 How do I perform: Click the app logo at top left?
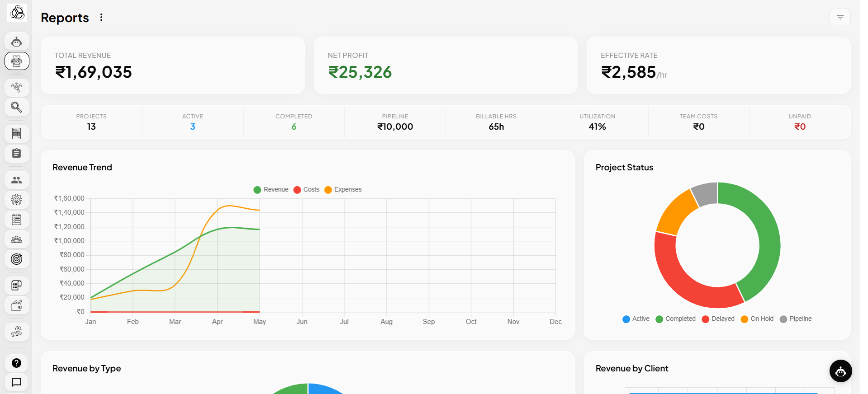coord(17,13)
